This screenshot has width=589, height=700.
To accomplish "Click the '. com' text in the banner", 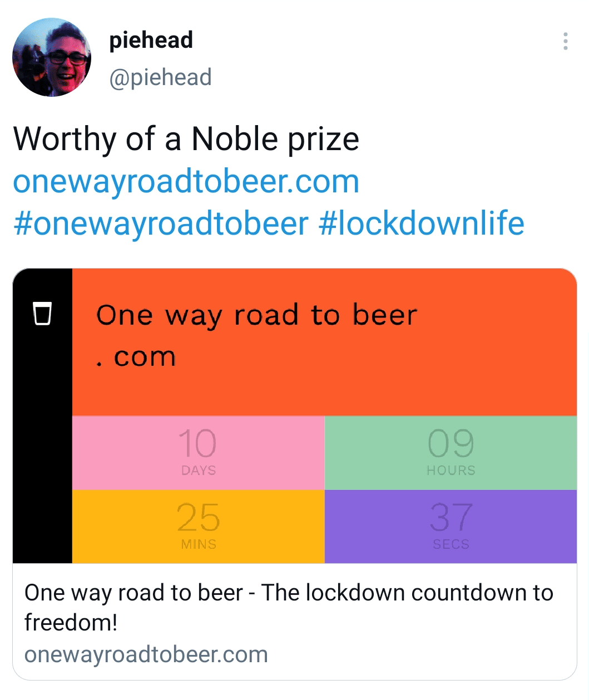I will (136, 357).
